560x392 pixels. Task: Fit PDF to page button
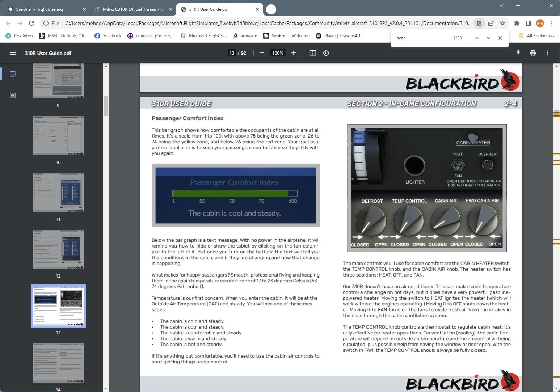pos(313,53)
